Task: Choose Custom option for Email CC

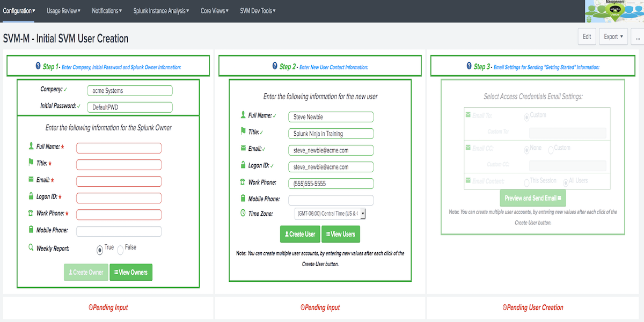Action: click(x=551, y=151)
